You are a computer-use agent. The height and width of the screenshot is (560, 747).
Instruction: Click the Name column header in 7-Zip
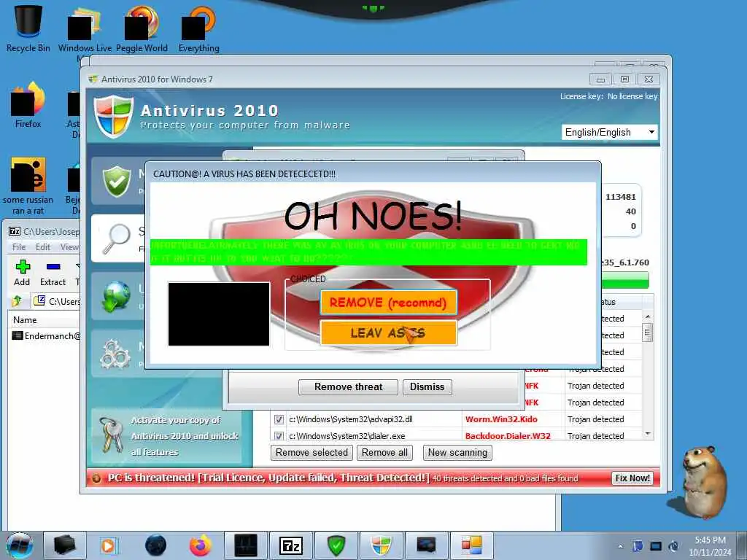pyautogui.click(x=43, y=320)
